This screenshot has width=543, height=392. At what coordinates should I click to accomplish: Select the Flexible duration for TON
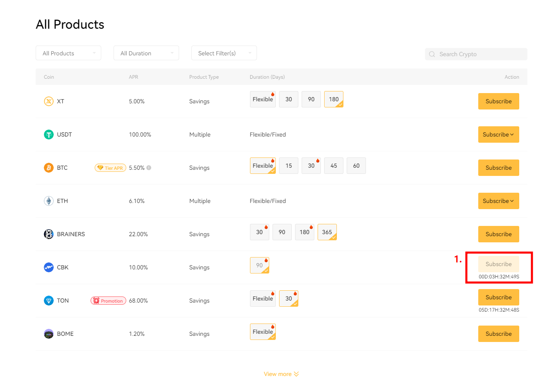click(x=263, y=299)
